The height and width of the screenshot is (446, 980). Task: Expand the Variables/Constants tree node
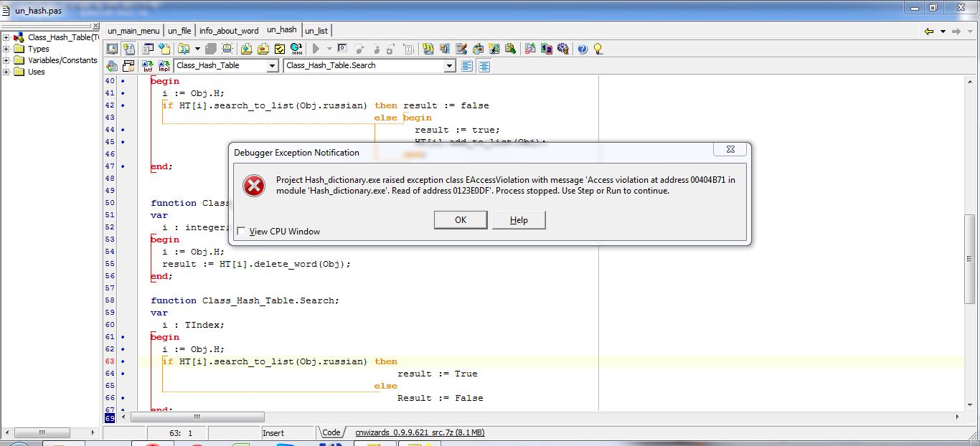(6, 60)
